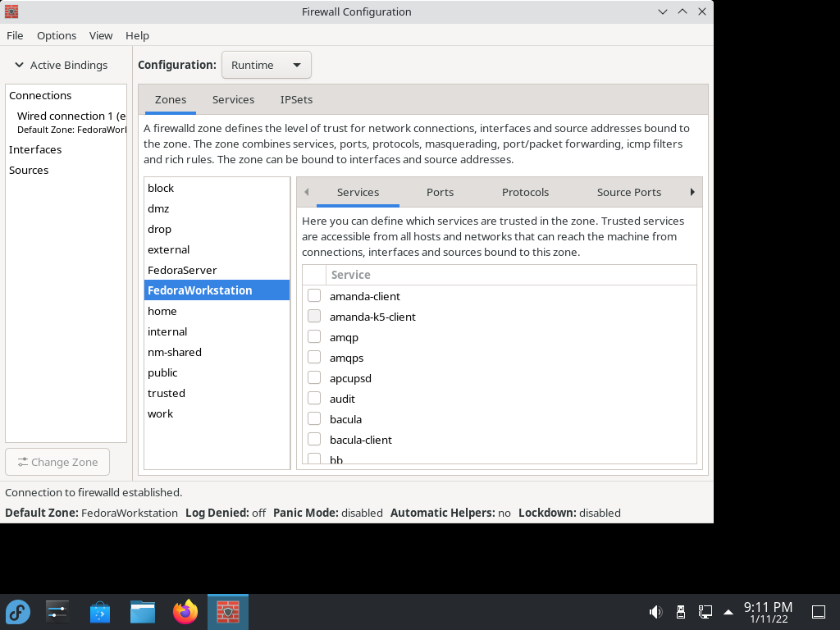Screen dimensions: 840x630
Task: Select the drop zone
Action: [x=217, y=229]
